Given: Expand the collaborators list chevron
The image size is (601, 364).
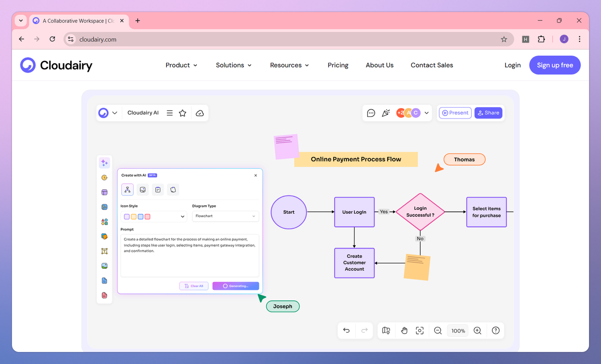Looking at the screenshot, I should pyautogui.click(x=427, y=113).
